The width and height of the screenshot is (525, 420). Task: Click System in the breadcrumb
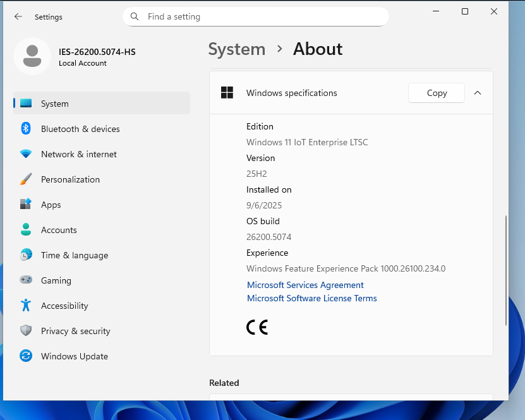[x=237, y=49]
